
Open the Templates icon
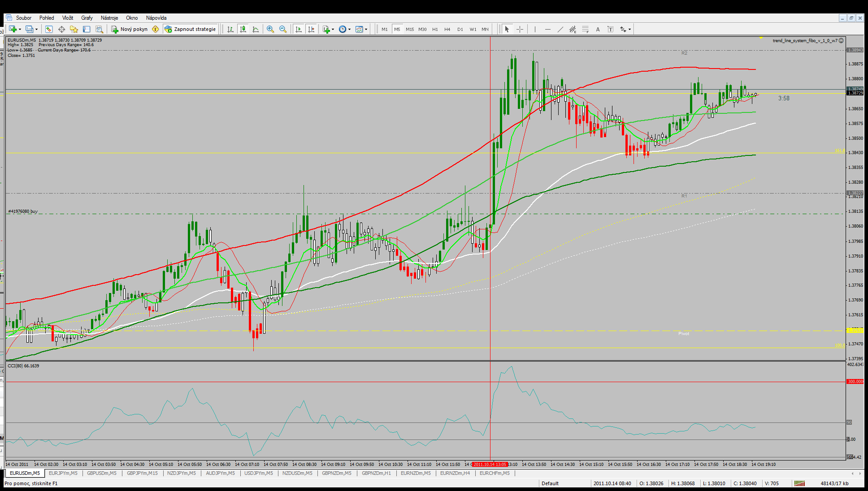tap(359, 29)
